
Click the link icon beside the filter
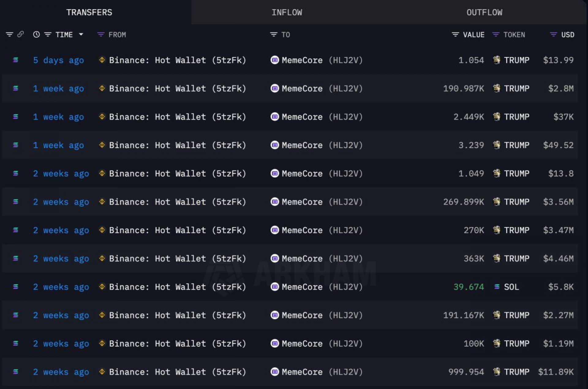coord(21,34)
